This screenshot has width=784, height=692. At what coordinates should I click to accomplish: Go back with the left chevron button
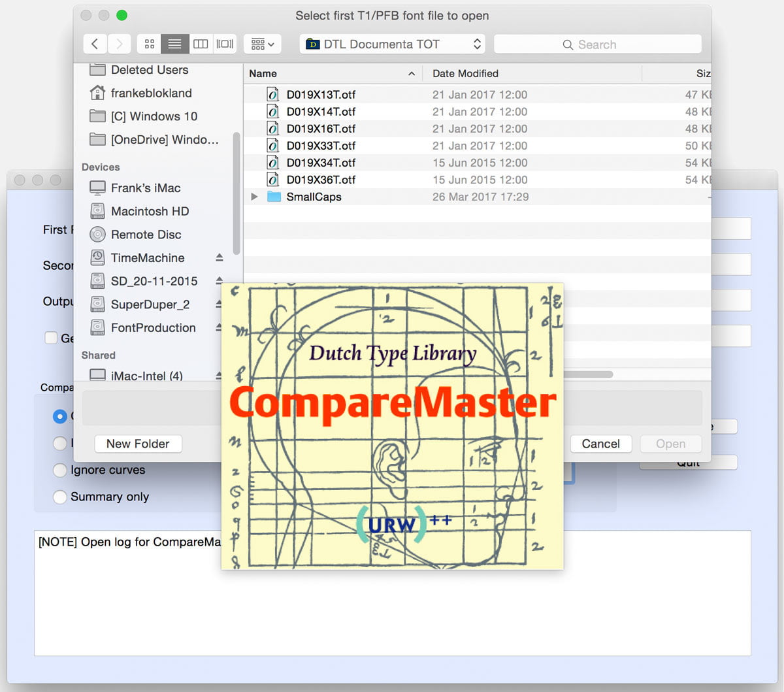(95, 44)
